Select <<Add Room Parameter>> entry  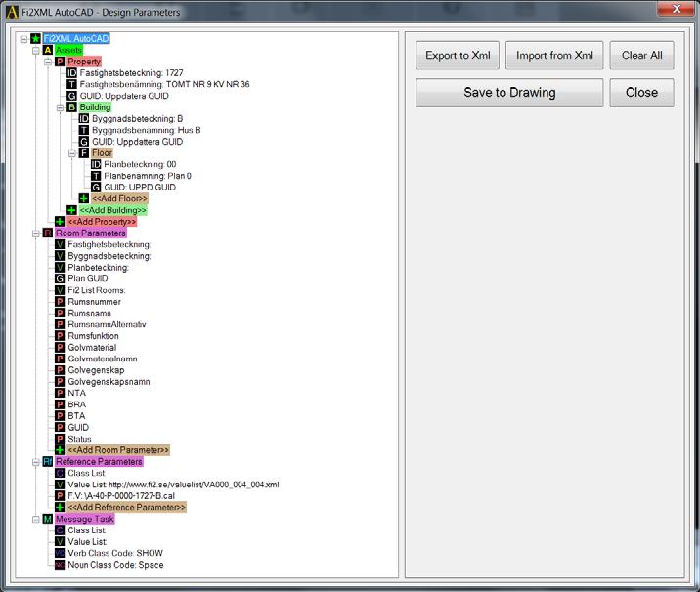click(118, 450)
